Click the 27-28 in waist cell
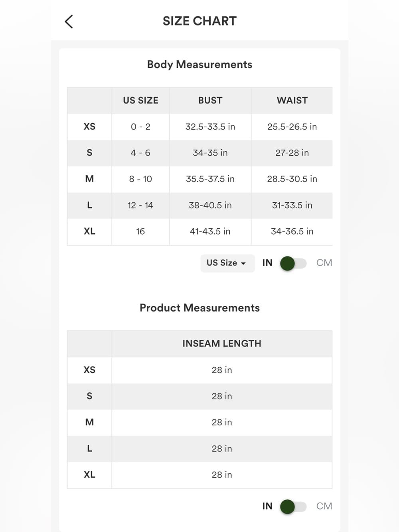 tap(292, 153)
